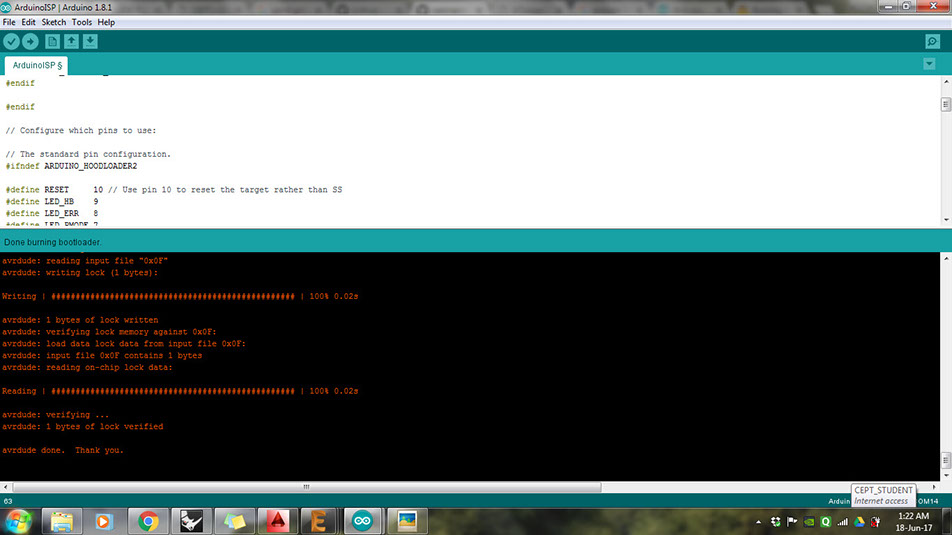Click the 'Writing' progress bar line in console
The height and width of the screenshot is (535, 952).
tap(180, 296)
